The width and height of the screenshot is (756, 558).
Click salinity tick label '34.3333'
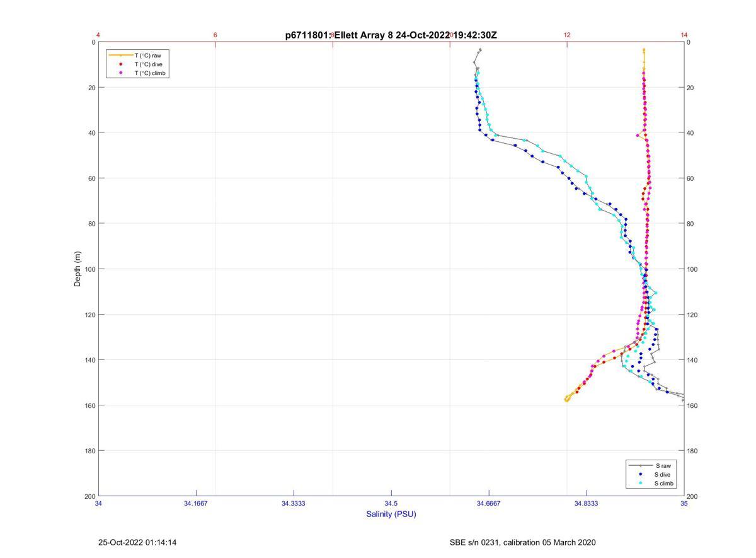pyautogui.click(x=294, y=503)
